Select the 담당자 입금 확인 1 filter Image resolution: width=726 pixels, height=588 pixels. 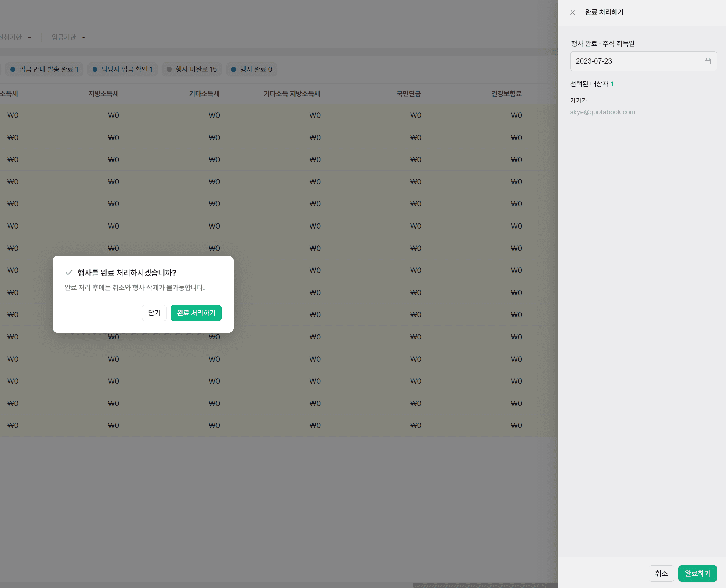(122, 69)
